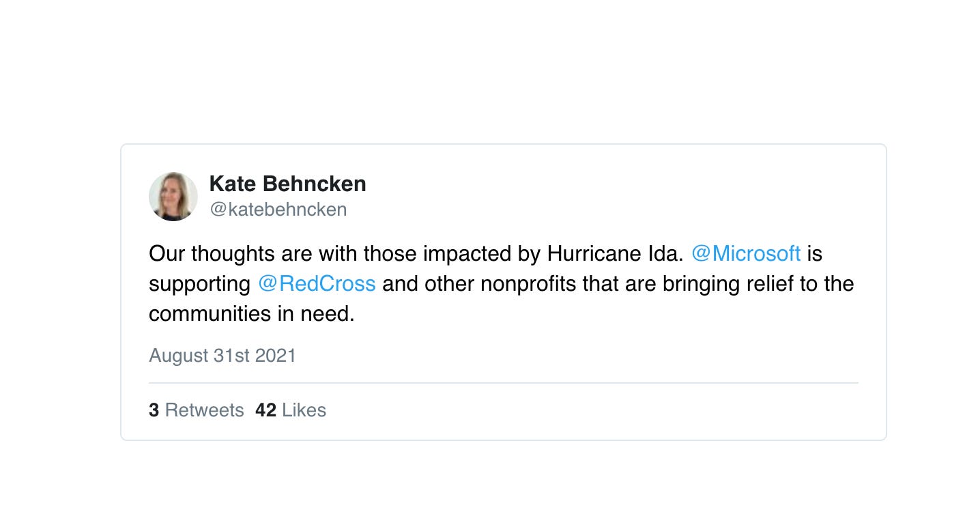Click the @Microsoft mention link
The height and width of the screenshot is (527, 980).
(746, 253)
